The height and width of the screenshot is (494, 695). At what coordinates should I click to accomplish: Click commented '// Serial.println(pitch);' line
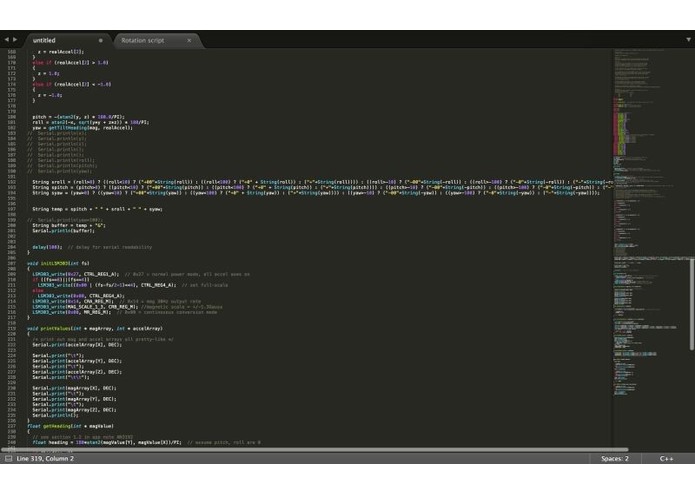(x=62, y=166)
